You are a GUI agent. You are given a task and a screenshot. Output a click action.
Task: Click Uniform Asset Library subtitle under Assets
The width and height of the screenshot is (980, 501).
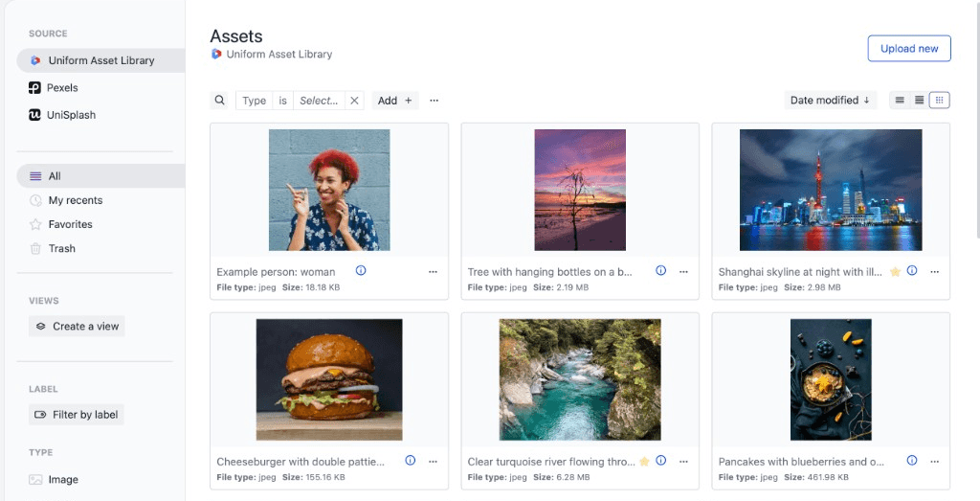(x=278, y=55)
